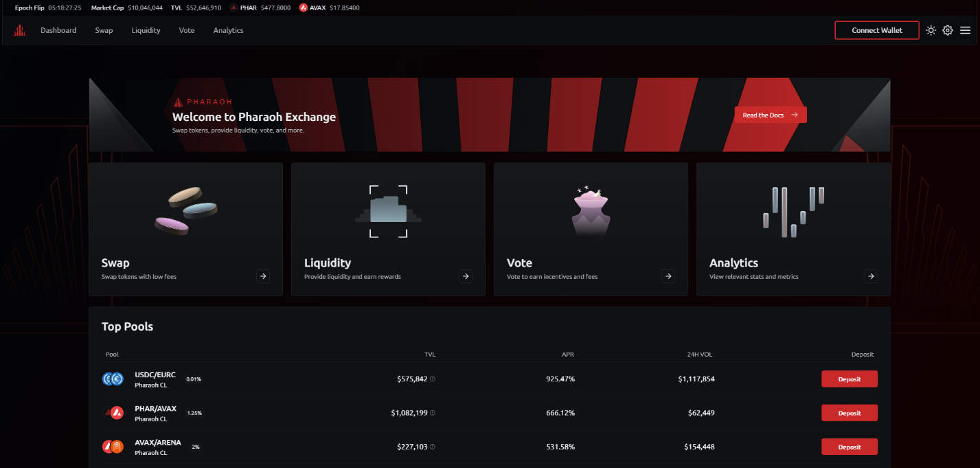The height and width of the screenshot is (468, 980).
Task: Click the AVAX/ARENA pool name
Action: (158, 443)
